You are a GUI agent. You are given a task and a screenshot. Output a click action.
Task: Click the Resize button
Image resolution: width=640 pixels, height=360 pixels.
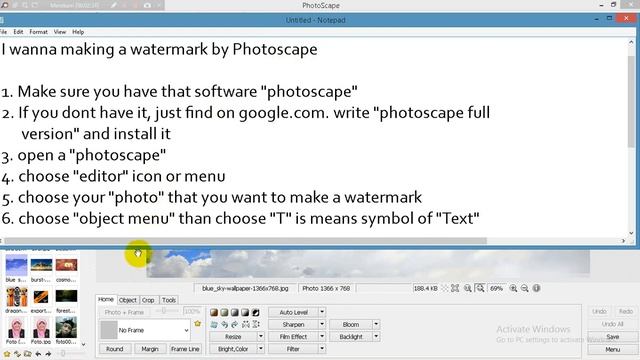tap(233, 337)
